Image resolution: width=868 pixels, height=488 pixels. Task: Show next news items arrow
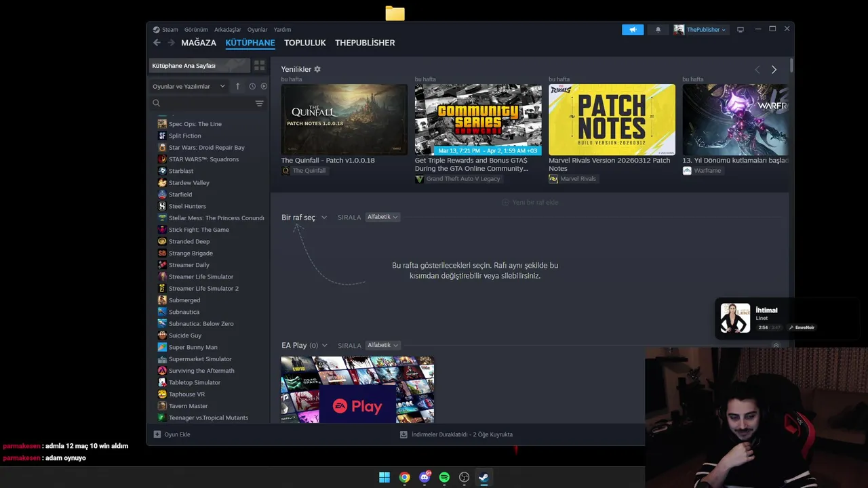(x=774, y=70)
